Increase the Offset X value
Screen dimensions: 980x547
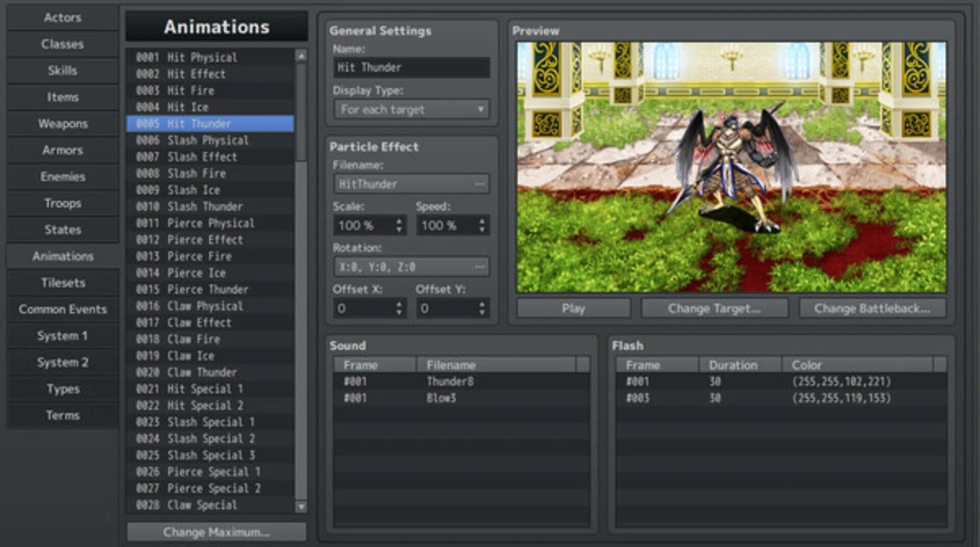pyautogui.click(x=399, y=304)
